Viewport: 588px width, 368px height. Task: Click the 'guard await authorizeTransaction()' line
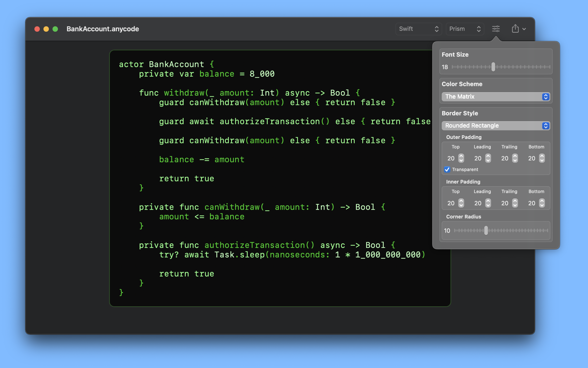tap(295, 121)
